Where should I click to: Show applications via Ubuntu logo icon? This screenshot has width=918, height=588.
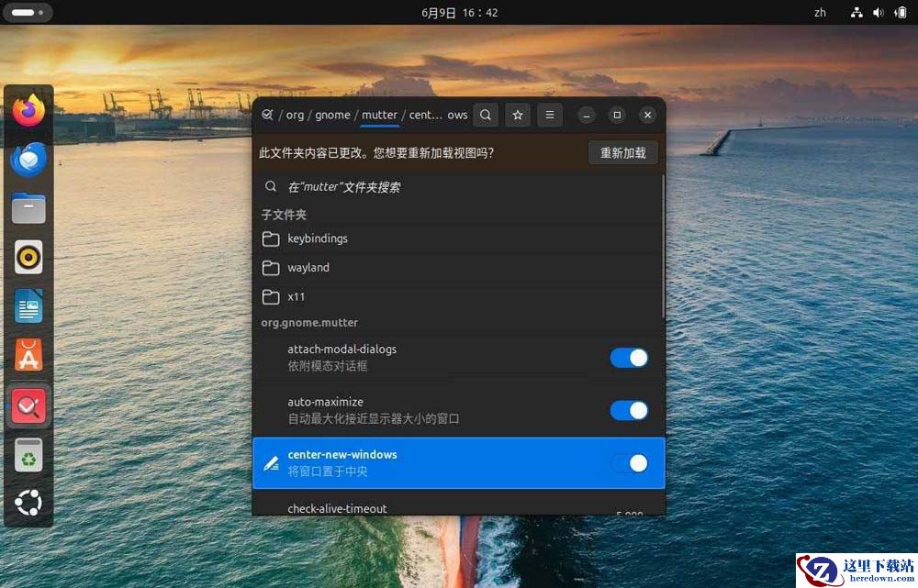[x=28, y=504]
